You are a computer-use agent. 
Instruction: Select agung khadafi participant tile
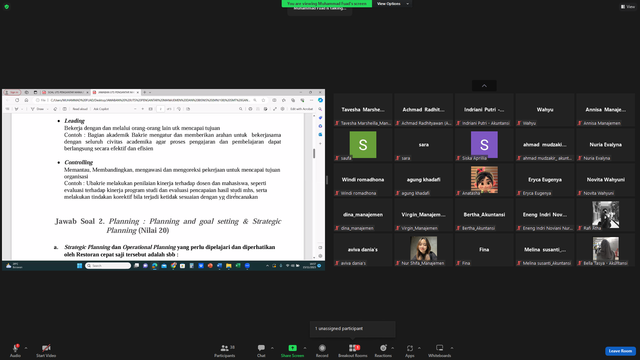tap(423, 180)
